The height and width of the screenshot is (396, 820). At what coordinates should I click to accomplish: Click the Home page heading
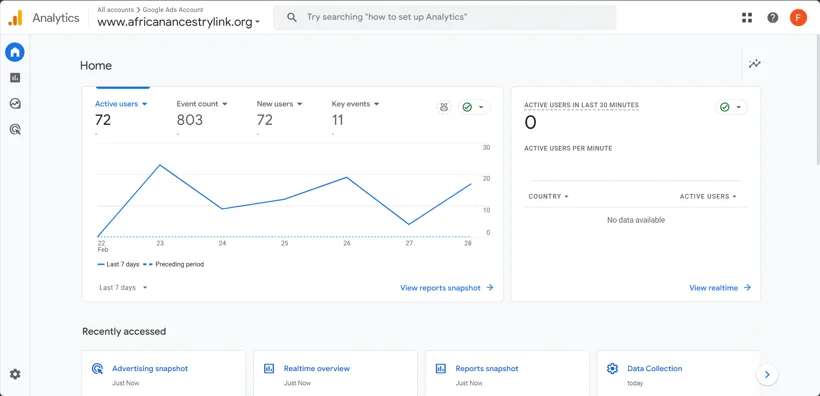[96, 65]
